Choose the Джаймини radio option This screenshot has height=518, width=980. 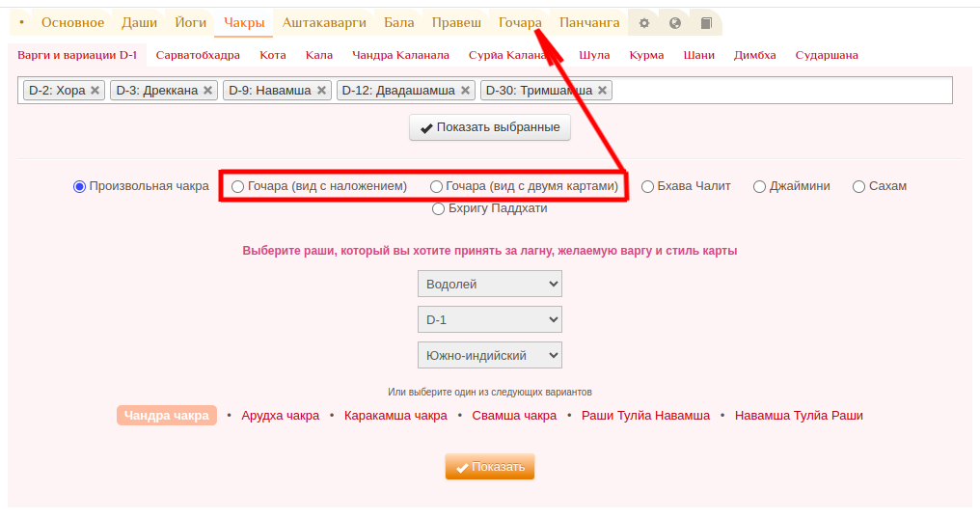(x=759, y=187)
